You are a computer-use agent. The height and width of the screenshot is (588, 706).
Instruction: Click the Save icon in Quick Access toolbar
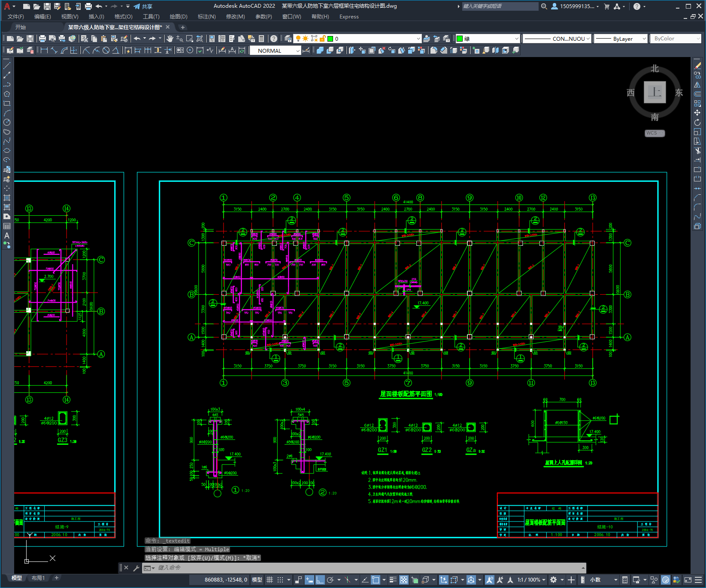pyautogui.click(x=47, y=6)
